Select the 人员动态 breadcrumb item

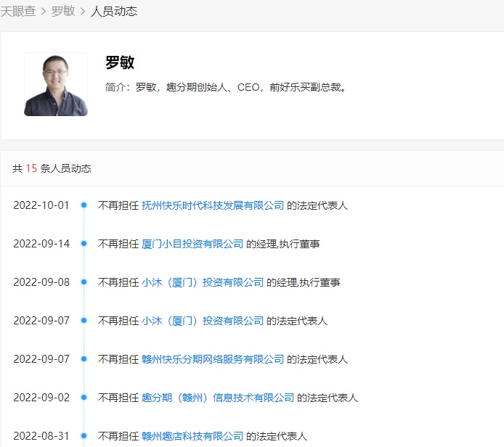(x=114, y=12)
